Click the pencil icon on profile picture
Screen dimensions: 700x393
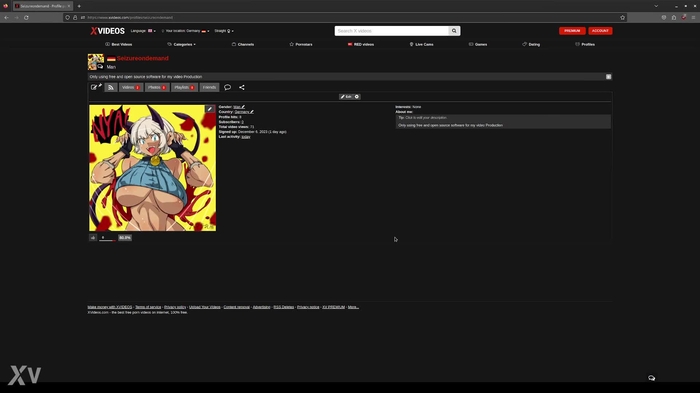(x=209, y=109)
